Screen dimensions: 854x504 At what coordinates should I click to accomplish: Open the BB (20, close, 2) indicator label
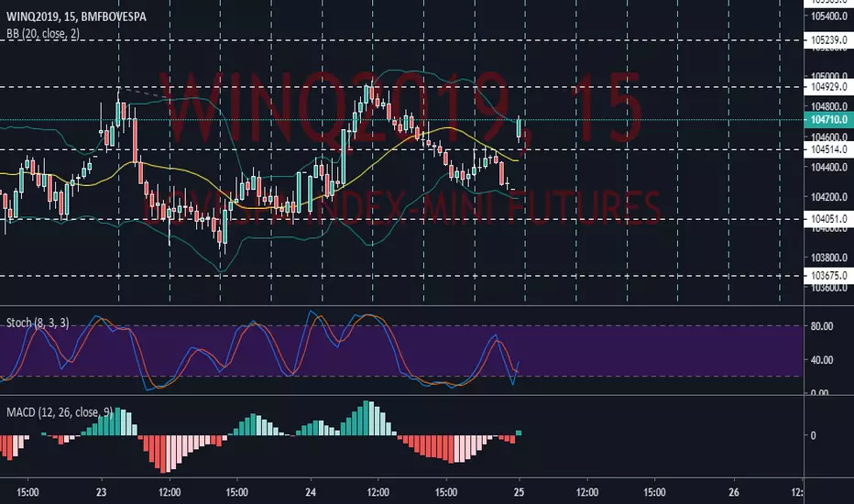43,34
